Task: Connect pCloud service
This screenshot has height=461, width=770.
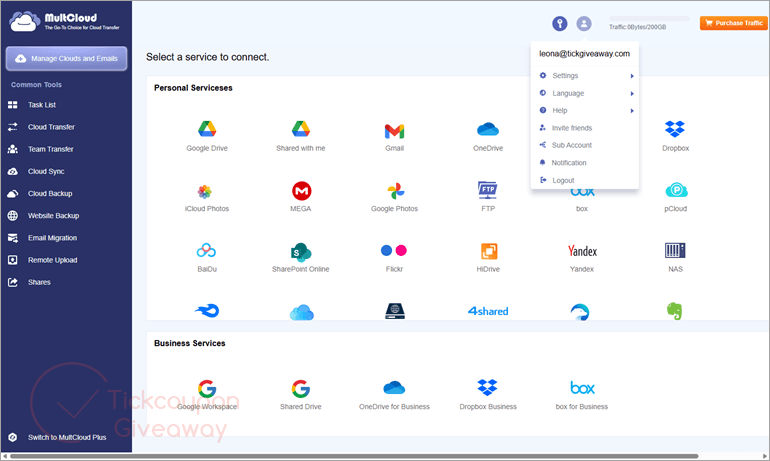Action: pos(676,197)
